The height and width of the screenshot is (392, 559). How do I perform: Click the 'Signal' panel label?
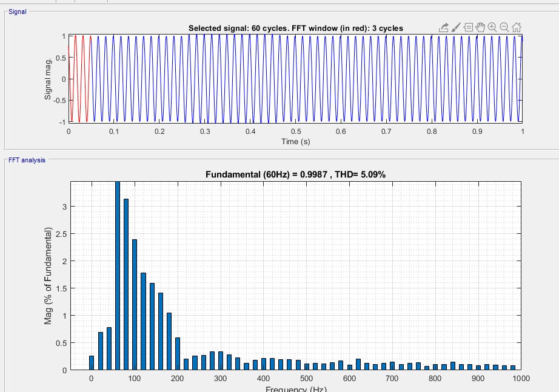[x=18, y=12]
